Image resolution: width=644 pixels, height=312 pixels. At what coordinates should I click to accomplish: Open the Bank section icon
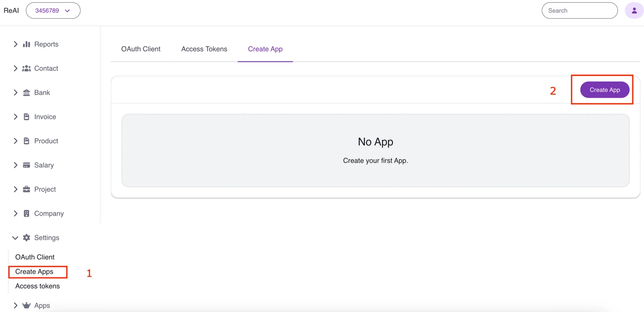26,92
